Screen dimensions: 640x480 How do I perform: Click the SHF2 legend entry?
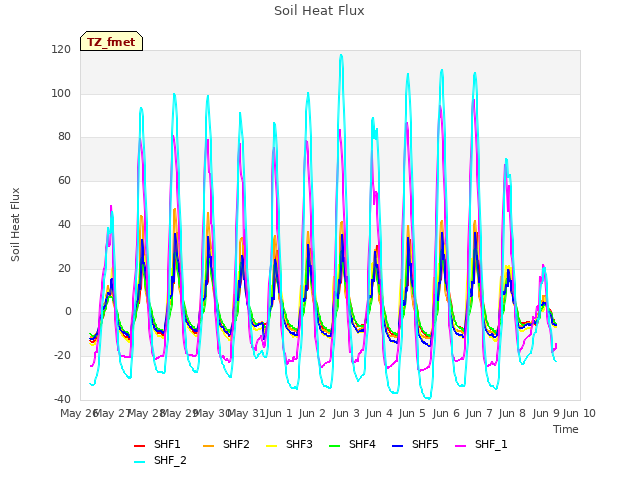(x=226, y=444)
